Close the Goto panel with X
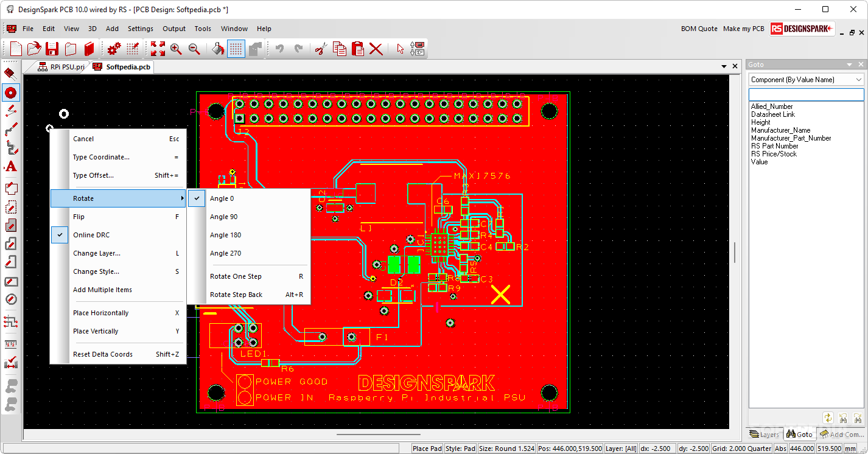The width and height of the screenshot is (868, 454). [x=861, y=65]
